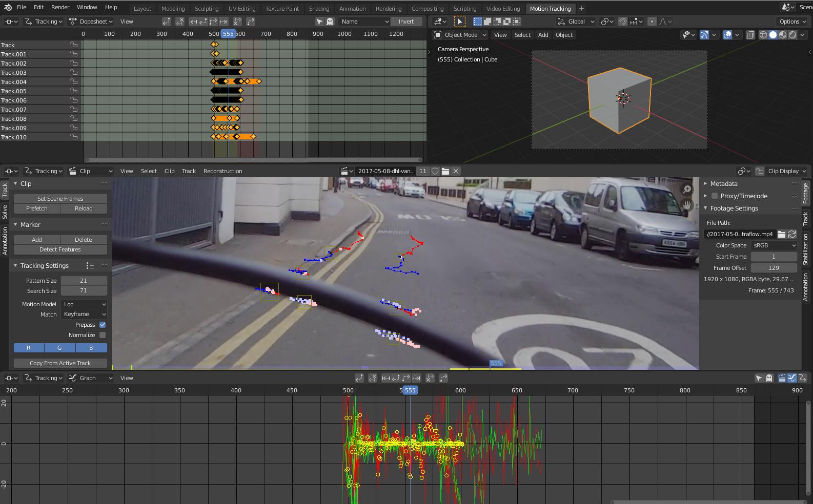Collapse the Marker panel

pos(15,224)
